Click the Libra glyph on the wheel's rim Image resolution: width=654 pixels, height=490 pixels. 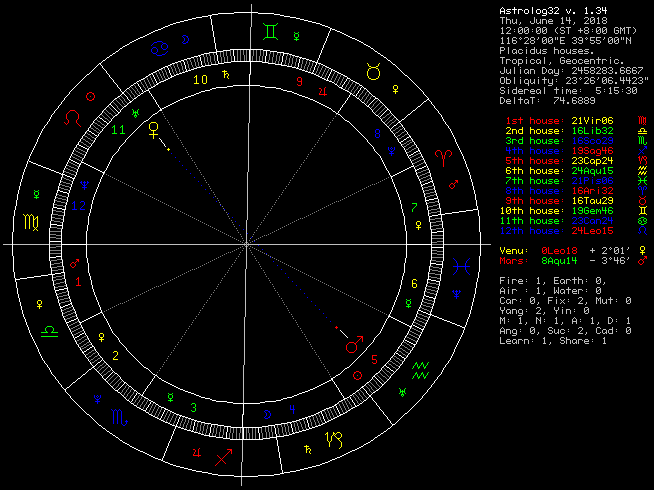(x=47, y=329)
